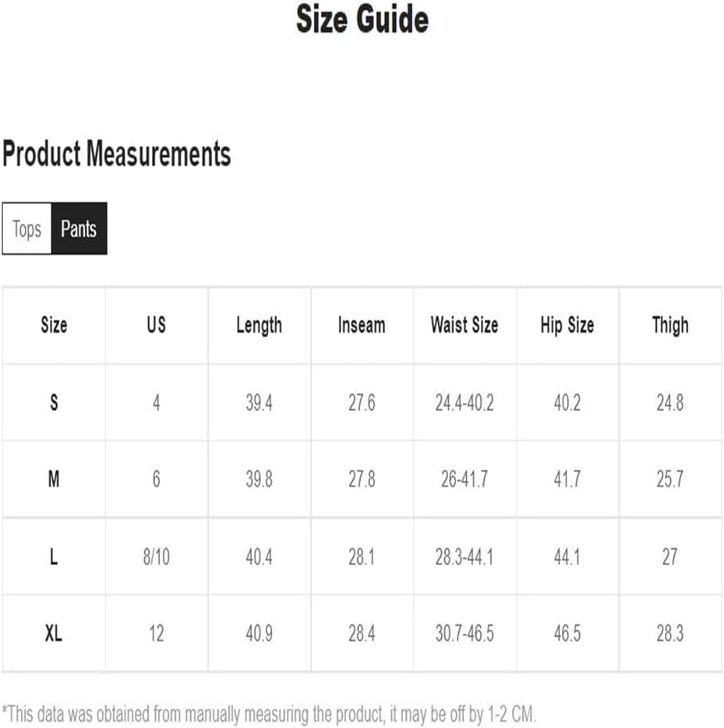Switch to the Tops tab
Viewport: 724px width, 728px height.
tap(27, 228)
